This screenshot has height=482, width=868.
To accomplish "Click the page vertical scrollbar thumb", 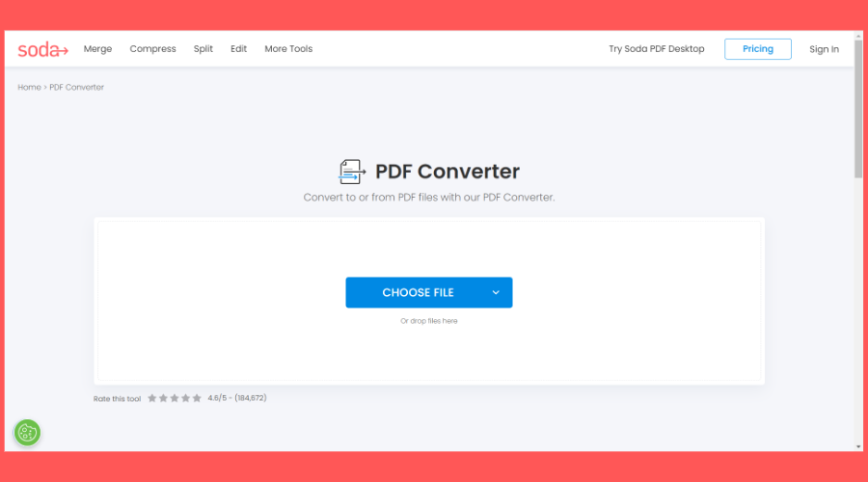I will (x=858, y=109).
